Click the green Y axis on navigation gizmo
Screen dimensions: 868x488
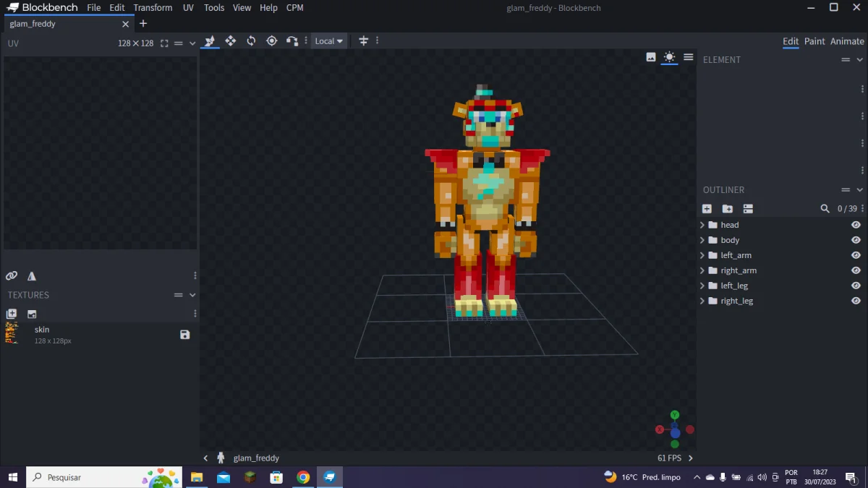click(x=674, y=415)
